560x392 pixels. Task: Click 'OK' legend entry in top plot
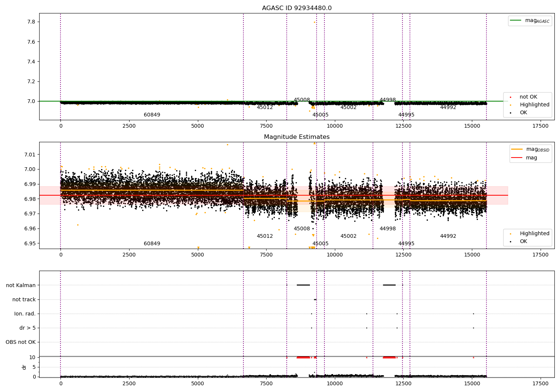(523, 113)
